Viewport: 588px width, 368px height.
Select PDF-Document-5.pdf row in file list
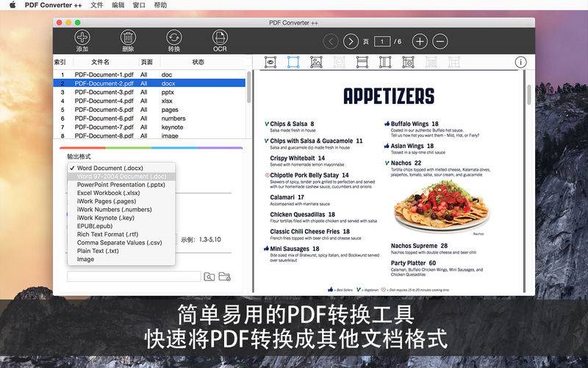coord(104,110)
